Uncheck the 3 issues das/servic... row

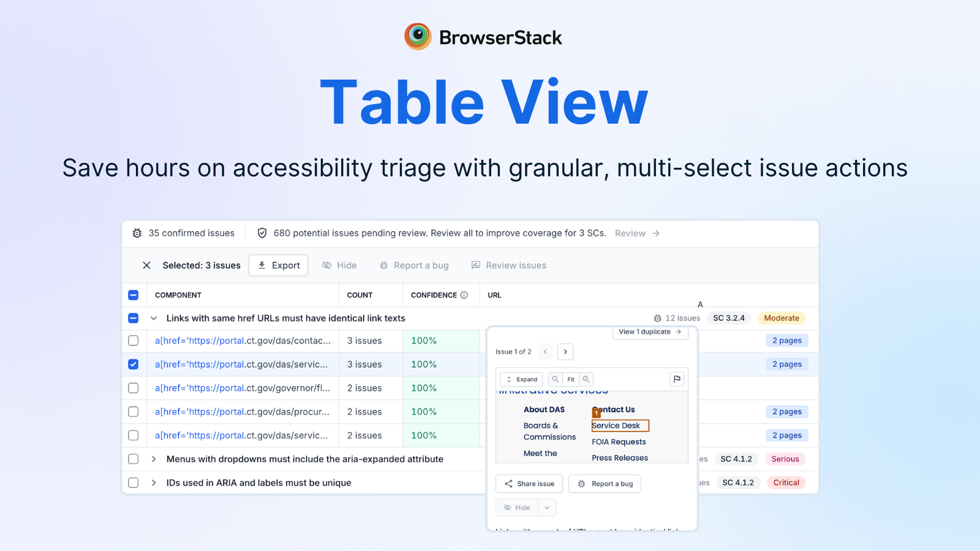pos(133,364)
